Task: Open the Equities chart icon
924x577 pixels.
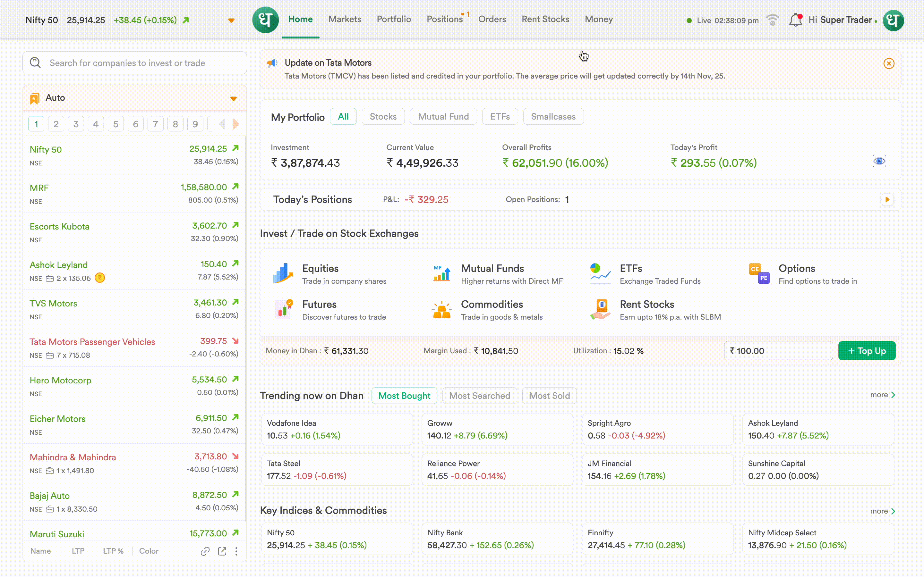Action: pos(283,274)
